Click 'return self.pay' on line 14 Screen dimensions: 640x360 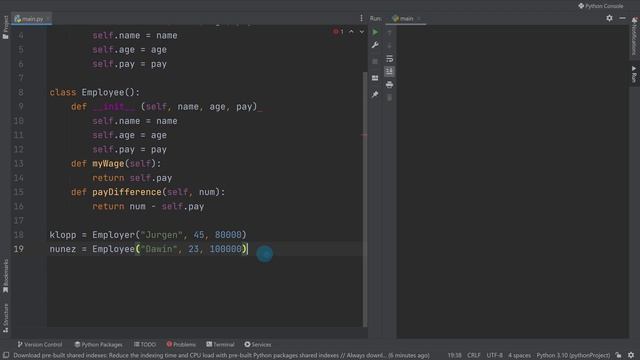pyautogui.click(x=132, y=178)
